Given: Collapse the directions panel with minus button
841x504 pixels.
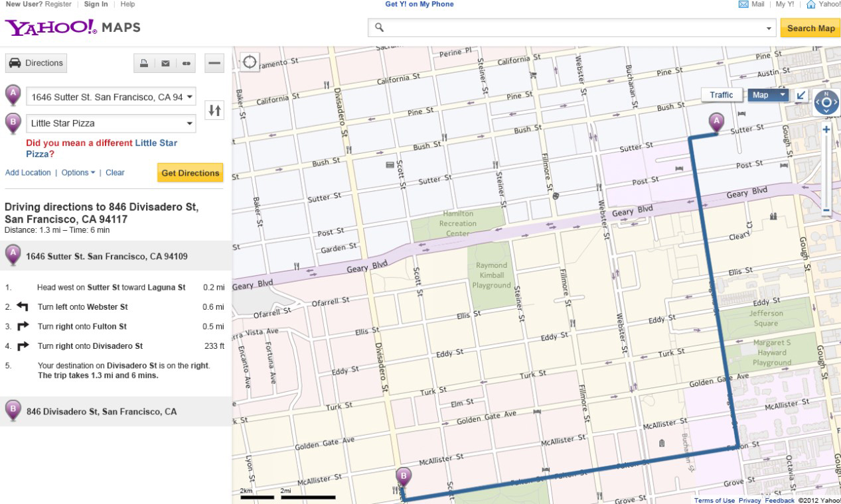Looking at the screenshot, I should [214, 64].
